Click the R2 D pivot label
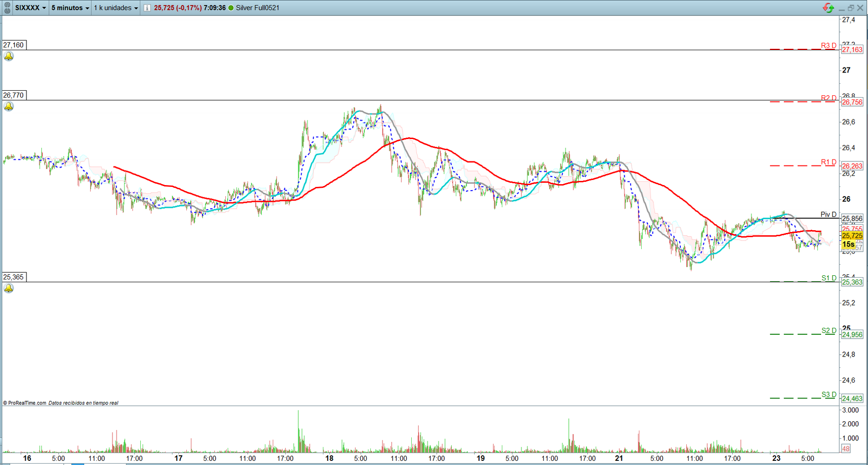Viewport: 868px width, 465px height. pos(829,98)
